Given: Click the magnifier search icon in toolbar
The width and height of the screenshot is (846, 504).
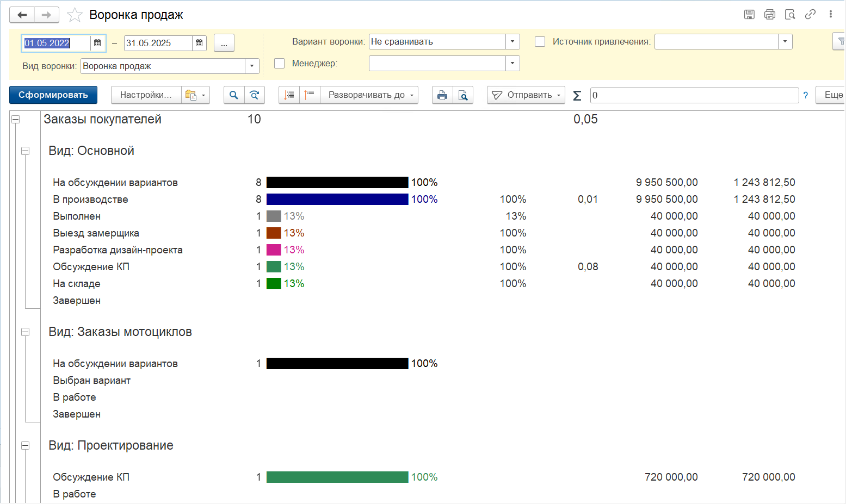Looking at the screenshot, I should pos(234,95).
